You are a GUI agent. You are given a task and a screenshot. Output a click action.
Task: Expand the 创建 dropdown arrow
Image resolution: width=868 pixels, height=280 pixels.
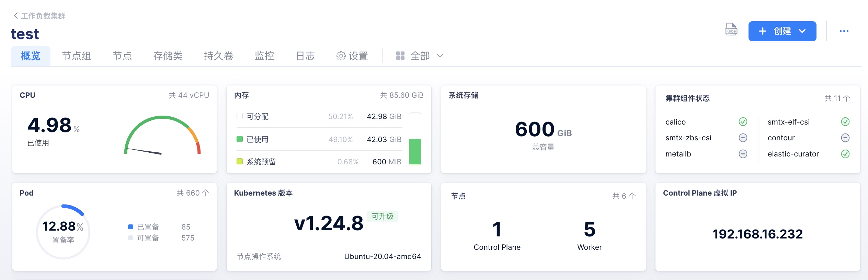point(802,31)
